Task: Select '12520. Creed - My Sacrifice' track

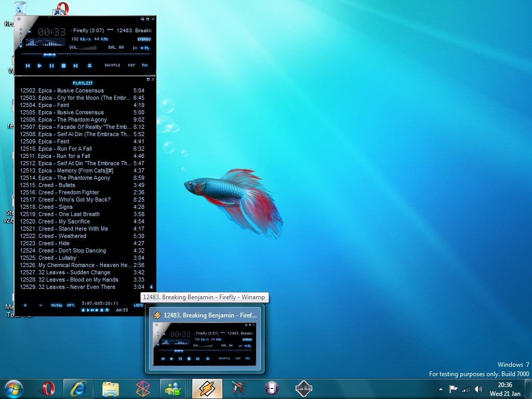Action: click(x=82, y=221)
